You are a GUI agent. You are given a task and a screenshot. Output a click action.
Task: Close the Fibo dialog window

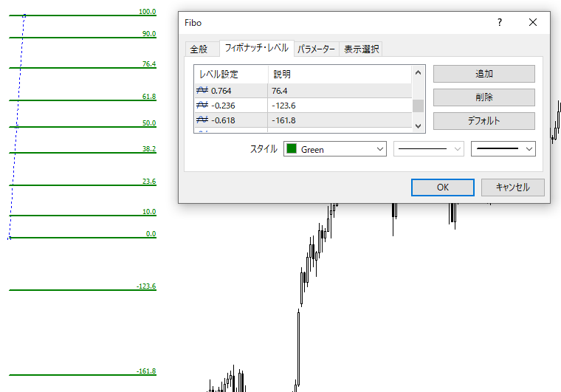533,23
